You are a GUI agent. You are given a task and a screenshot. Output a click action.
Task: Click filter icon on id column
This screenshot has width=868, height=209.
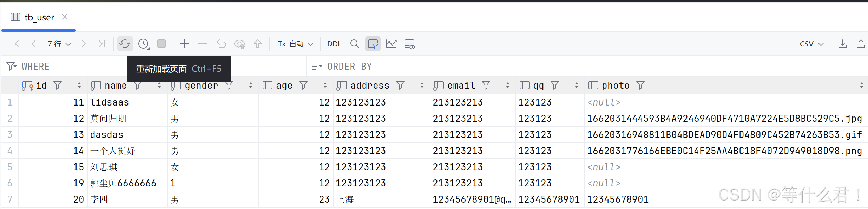pyautogui.click(x=58, y=85)
